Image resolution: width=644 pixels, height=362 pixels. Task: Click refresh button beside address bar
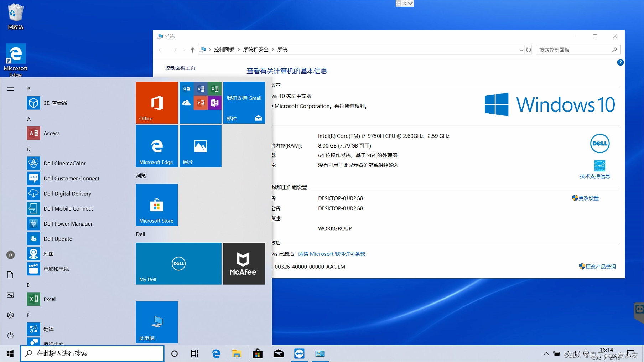pos(529,50)
